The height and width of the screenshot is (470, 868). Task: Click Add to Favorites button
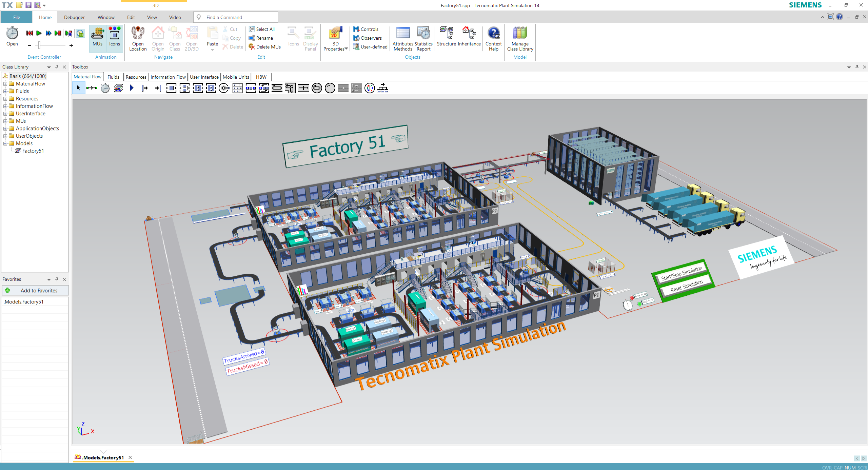[35, 291]
